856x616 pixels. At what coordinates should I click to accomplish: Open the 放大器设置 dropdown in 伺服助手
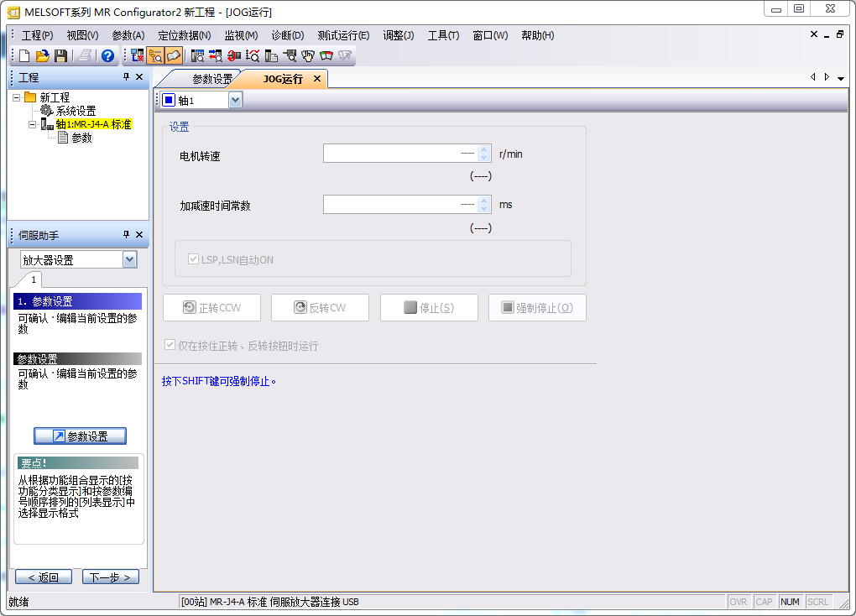[x=129, y=260]
